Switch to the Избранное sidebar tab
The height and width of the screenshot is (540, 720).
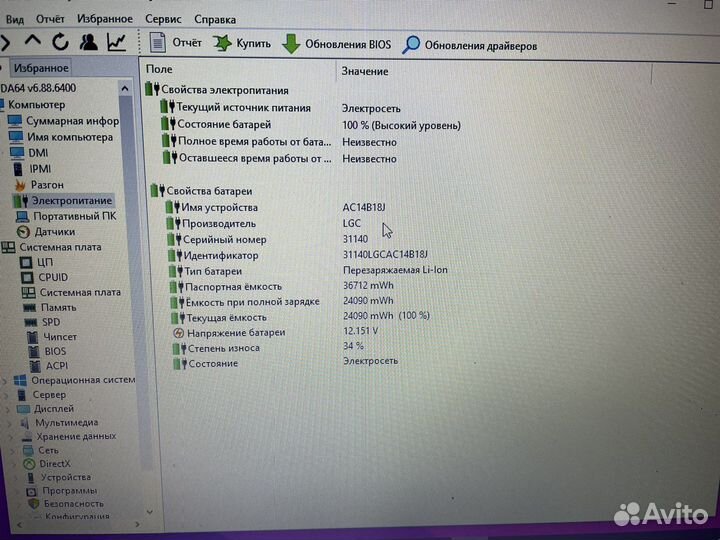coord(41,68)
